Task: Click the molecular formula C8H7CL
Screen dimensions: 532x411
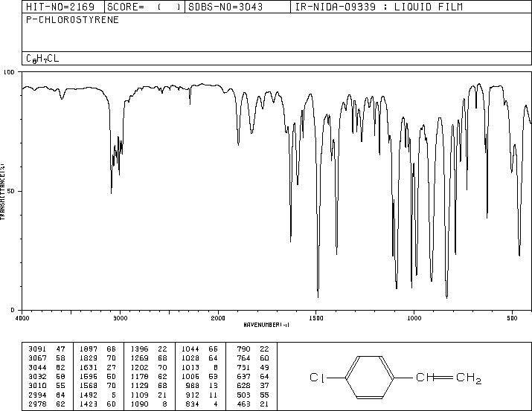Action: tap(42, 58)
